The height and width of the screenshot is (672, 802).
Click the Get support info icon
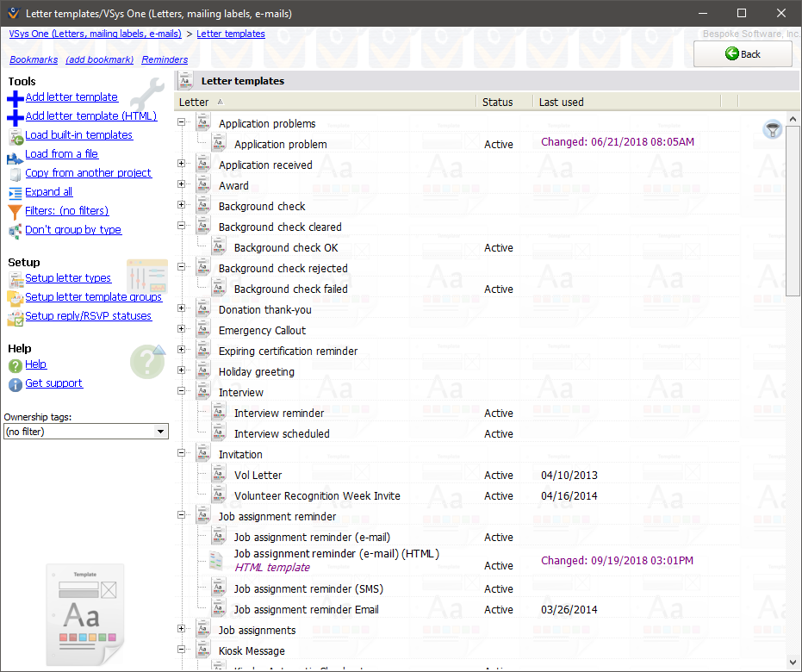click(15, 383)
